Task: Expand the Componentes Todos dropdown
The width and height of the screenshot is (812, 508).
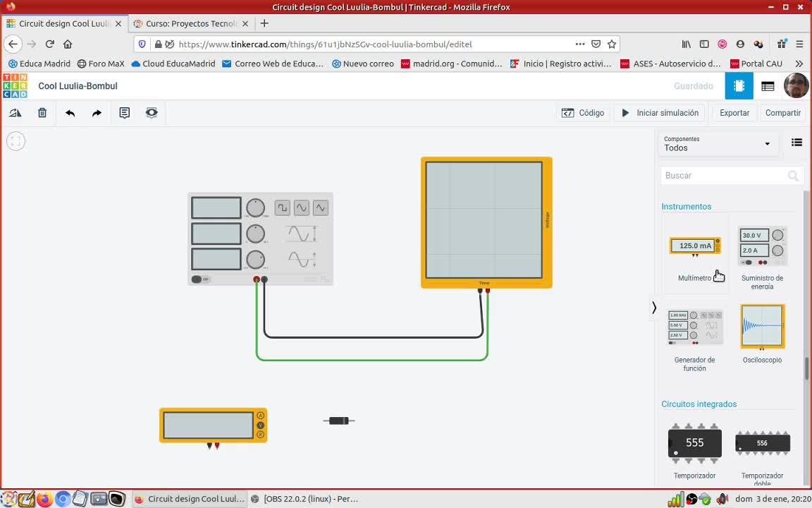Action: point(717,144)
